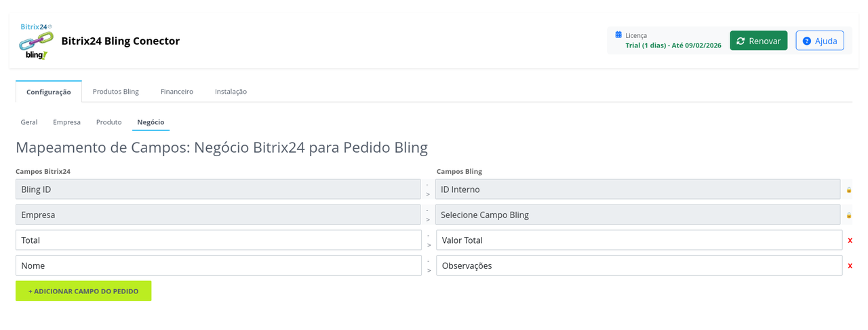The height and width of the screenshot is (330, 868).
Task: Click the lock icon on Empresa row
Action: coord(849,215)
